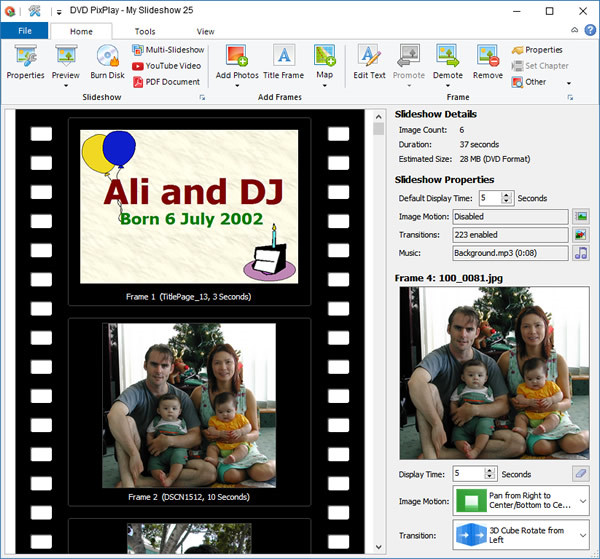Export as YouTube Video
Screen dimensions: 600x559
166,66
